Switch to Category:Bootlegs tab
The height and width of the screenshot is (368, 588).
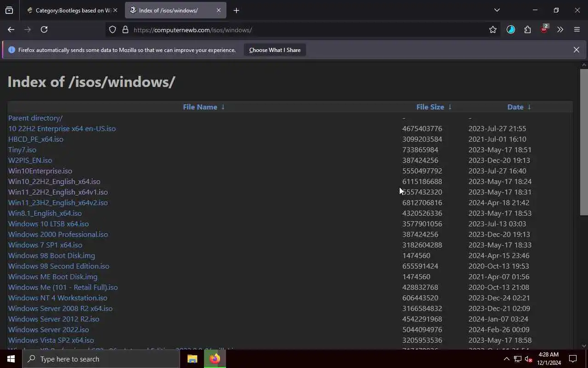[72, 10]
